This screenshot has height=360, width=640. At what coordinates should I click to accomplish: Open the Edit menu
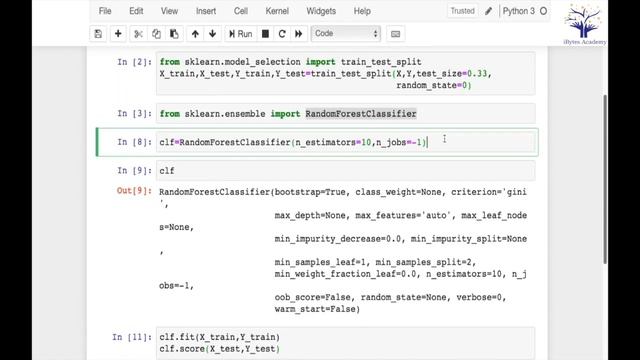[x=136, y=11]
